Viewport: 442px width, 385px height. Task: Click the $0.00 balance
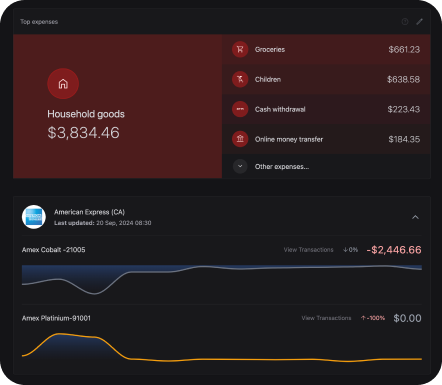(x=407, y=318)
